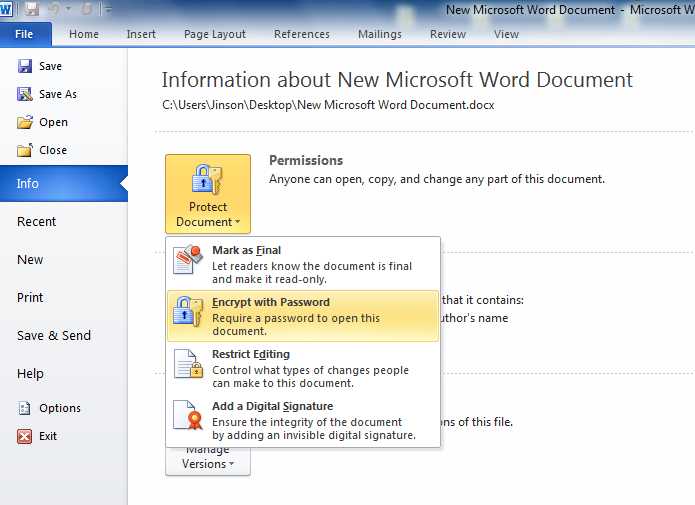695x505 pixels.
Task: Switch to the Home tab
Action: (84, 34)
